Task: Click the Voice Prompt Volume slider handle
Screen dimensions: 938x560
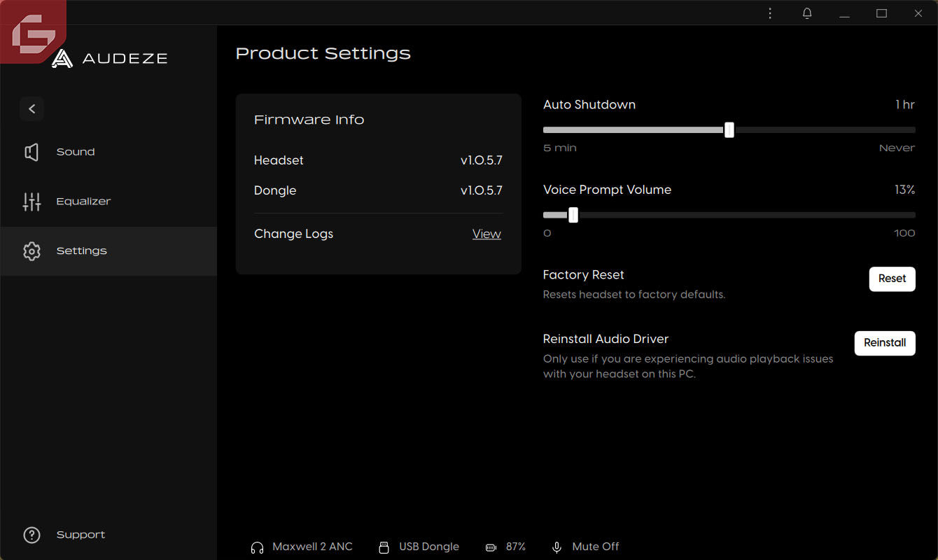Action: [573, 215]
